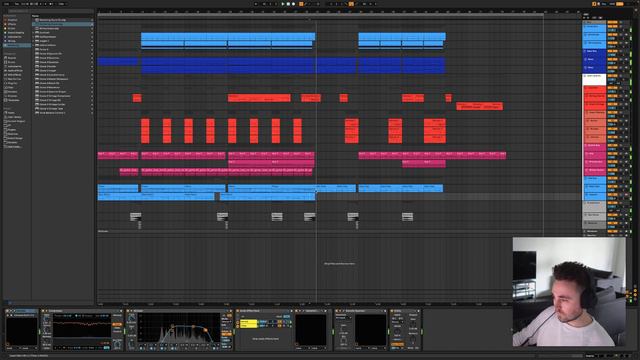Toggle the orange Automation Arm button
The height and width of the screenshot is (360, 640).
coord(301,4)
